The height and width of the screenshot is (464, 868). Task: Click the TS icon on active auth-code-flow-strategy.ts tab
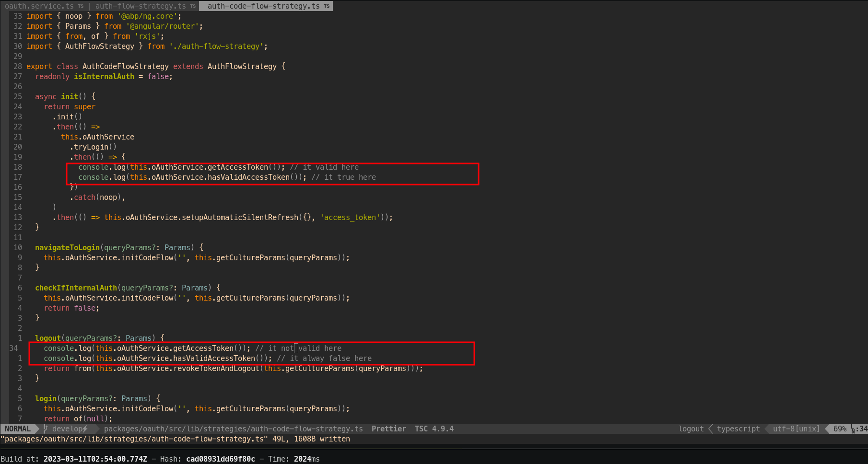pyautogui.click(x=326, y=6)
